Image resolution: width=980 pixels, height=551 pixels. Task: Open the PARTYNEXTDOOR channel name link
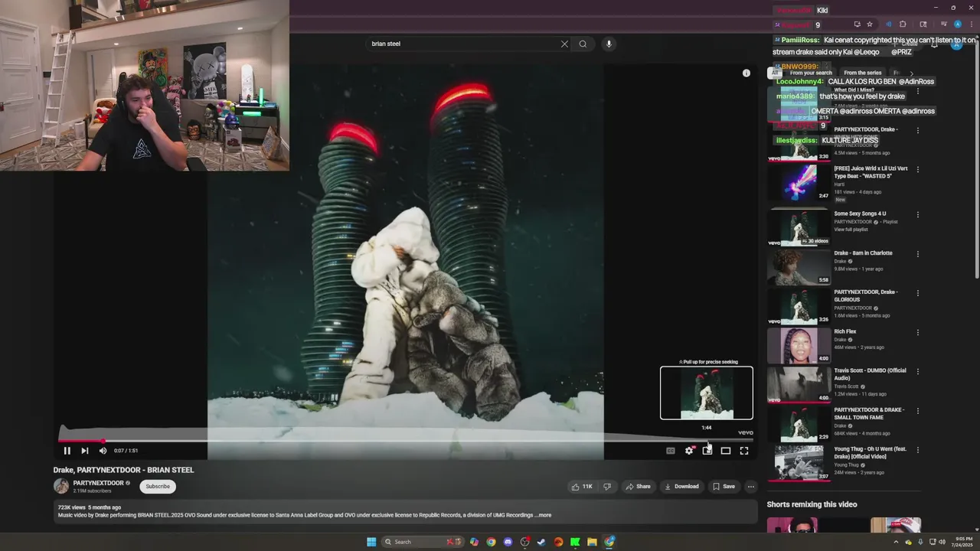coord(98,484)
